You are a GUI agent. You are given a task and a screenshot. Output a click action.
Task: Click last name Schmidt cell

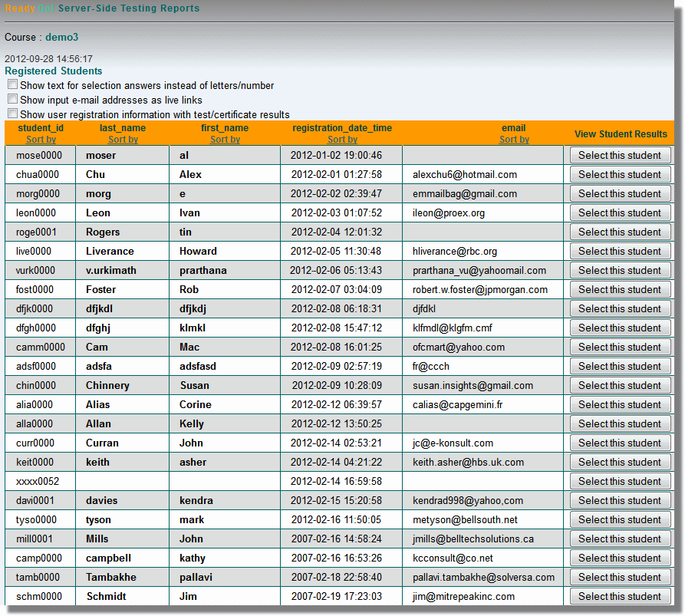coord(122,596)
